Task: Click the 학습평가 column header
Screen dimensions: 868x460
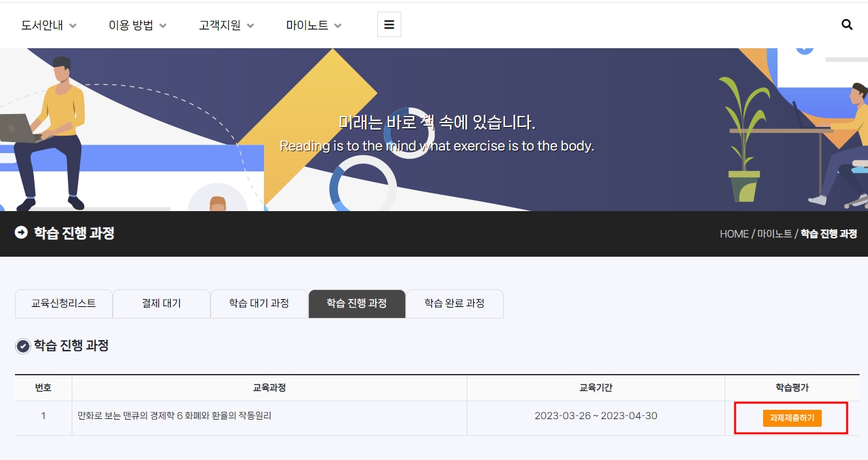Action: pyautogui.click(x=792, y=388)
